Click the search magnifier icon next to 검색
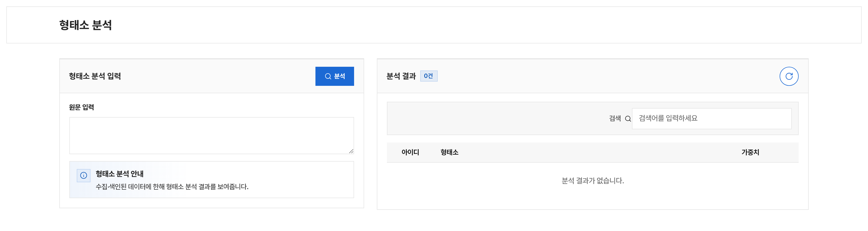This screenshot has width=868, height=231. coord(628,119)
